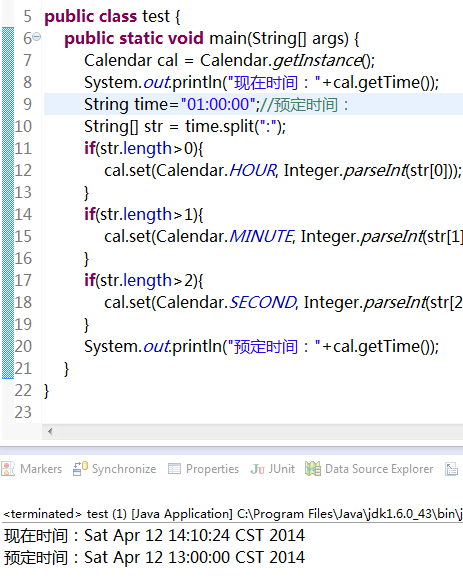
Task: Open the Data Source Explorer tab
Action: tap(369, 469)
